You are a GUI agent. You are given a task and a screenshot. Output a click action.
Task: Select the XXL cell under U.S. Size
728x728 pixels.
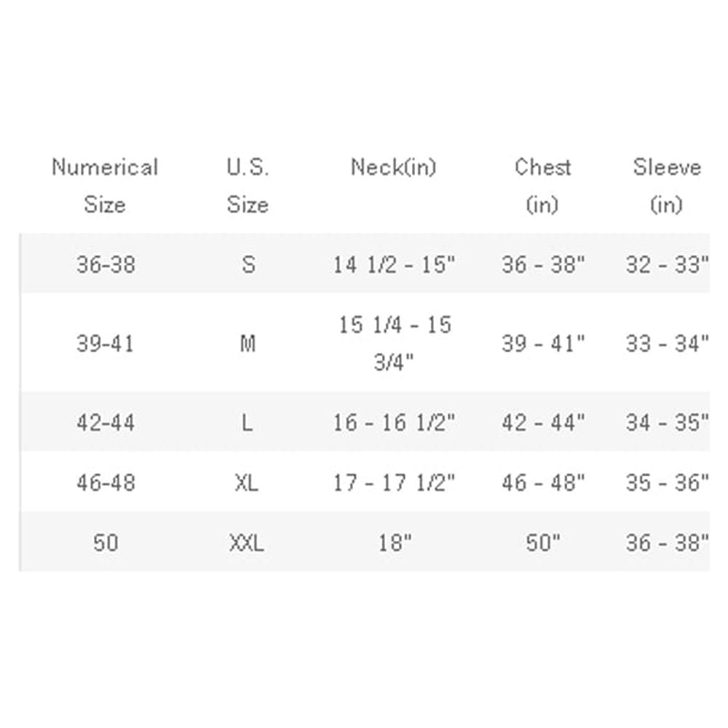pyautogui.click(x=248, y=542)
